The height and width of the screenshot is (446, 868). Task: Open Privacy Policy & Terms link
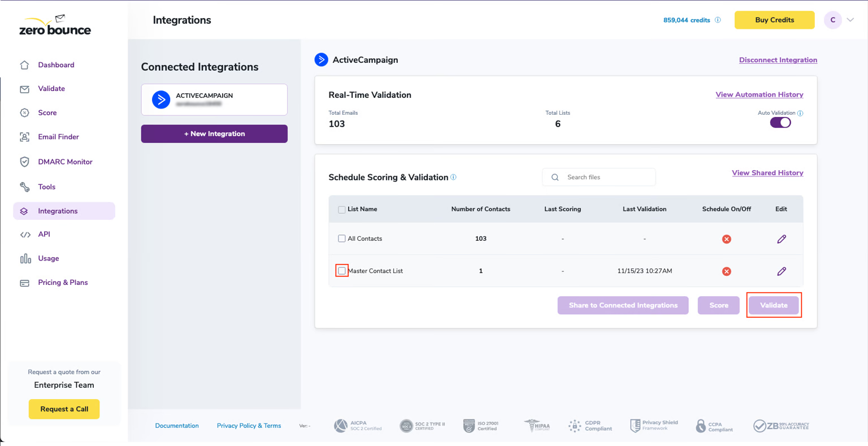[x=249, y=426]
